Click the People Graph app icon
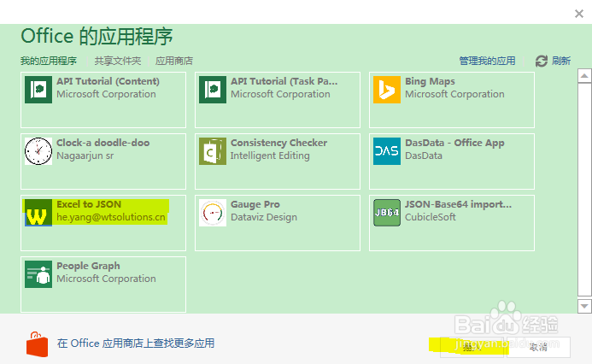The image size is (592, 364). click(x=38, y=274)
